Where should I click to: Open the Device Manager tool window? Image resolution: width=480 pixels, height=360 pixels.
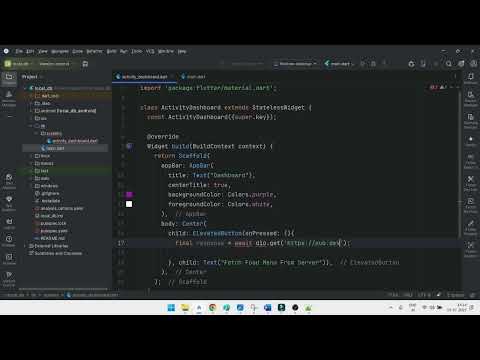[471, 98]
